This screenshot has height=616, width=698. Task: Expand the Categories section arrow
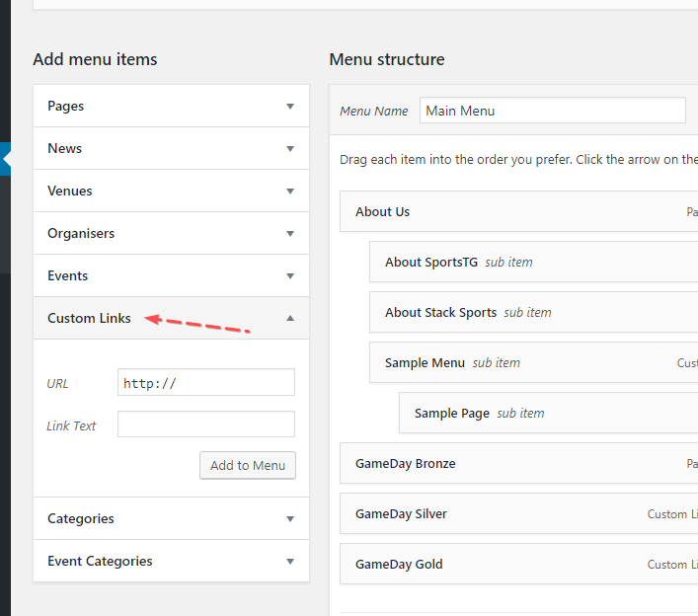click(x=290, y=519)
